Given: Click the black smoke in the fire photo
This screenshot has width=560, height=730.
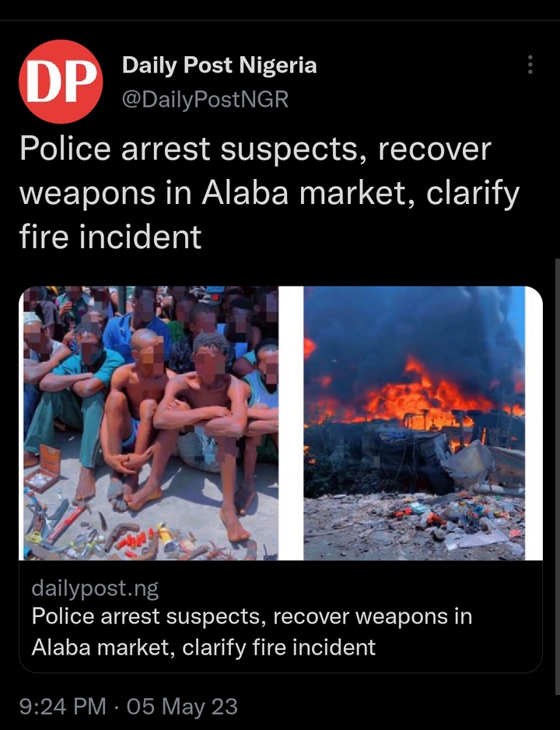Looking at the screenshot, I should click(x=409, y=326).
